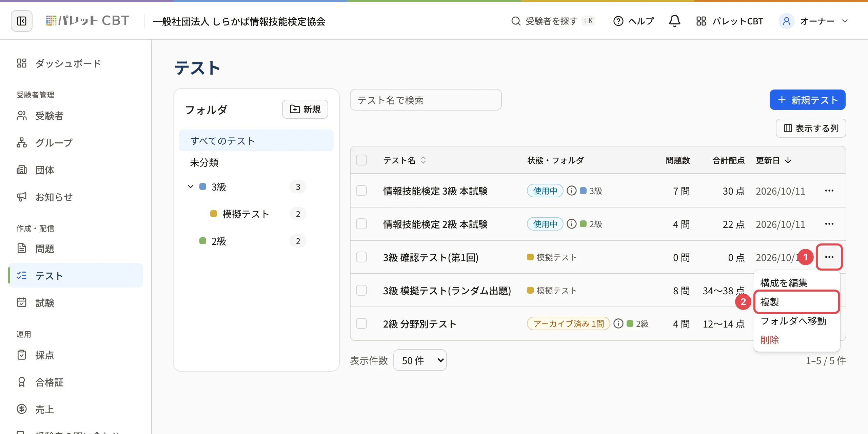Open 採点 grading in the sidebar
The width and height of the screenshot is (868, 434).
point(76,355)
